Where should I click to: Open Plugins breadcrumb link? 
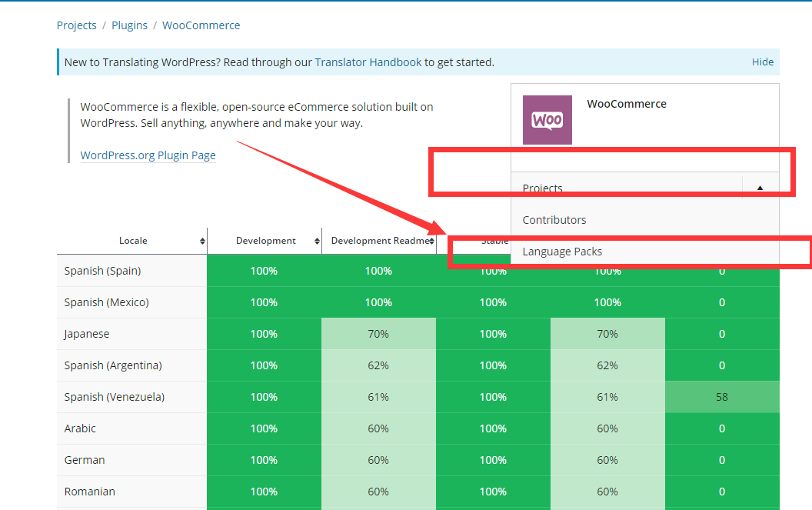(129, 25)
